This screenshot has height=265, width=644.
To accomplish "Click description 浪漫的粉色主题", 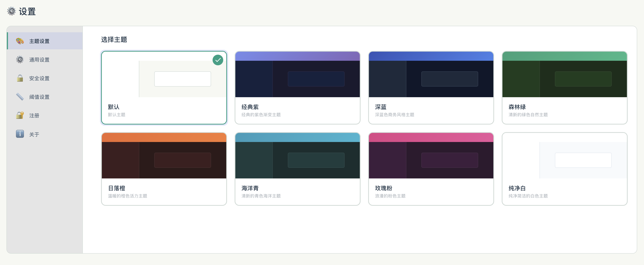I will pos(390,196).
